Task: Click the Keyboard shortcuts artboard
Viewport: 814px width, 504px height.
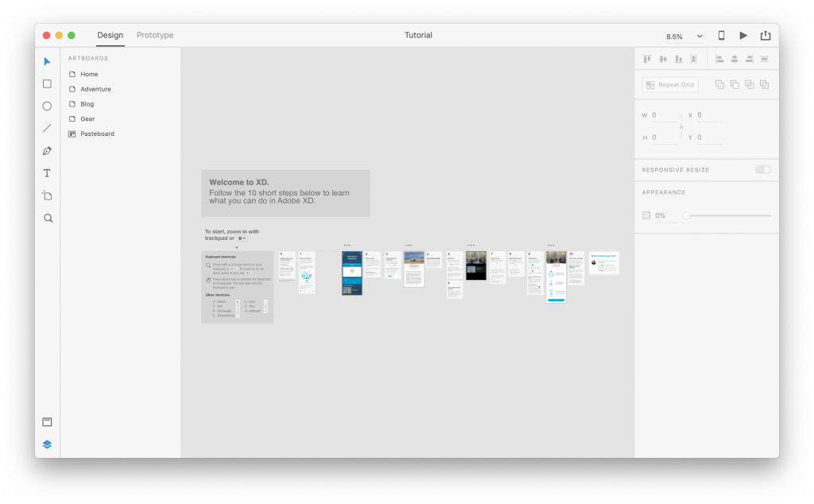Action: [x=237, y=288]
